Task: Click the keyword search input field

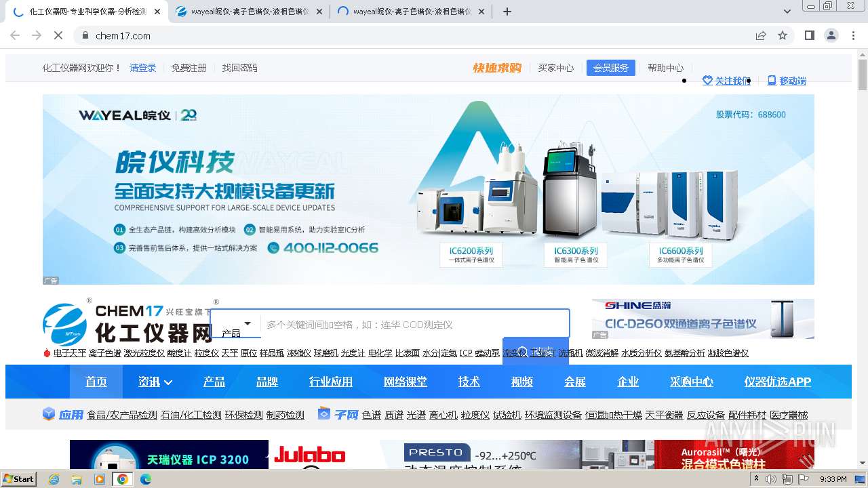Action: coord(415,324)
